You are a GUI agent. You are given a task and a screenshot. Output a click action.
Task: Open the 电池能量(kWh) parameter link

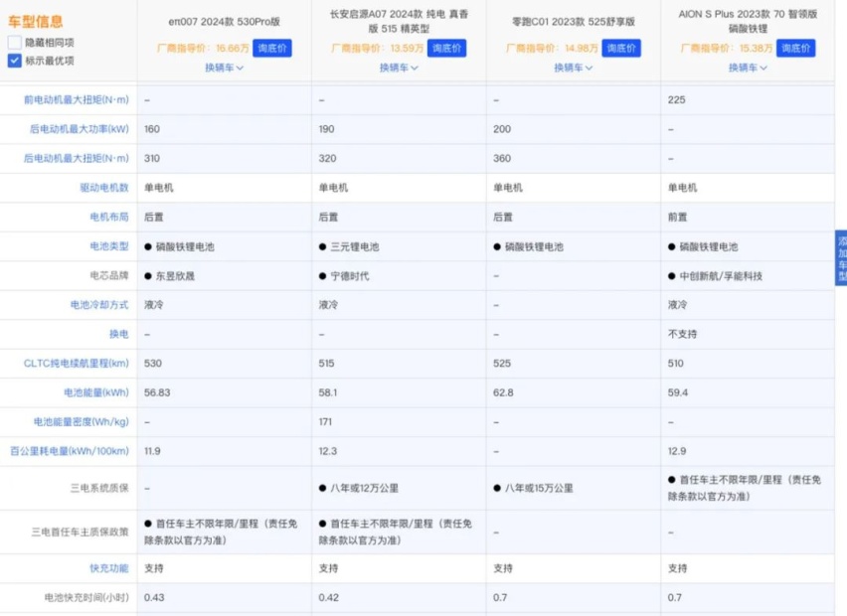tap(96, 392)
